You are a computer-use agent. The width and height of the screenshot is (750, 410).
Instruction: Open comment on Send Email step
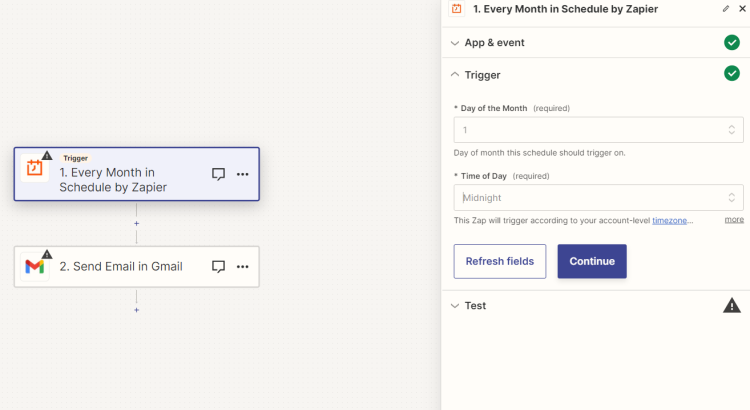pos(218,267)
